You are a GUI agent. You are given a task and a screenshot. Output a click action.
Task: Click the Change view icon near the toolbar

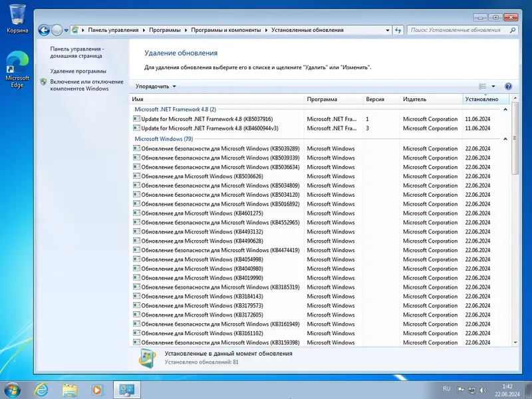coord(482,86)
